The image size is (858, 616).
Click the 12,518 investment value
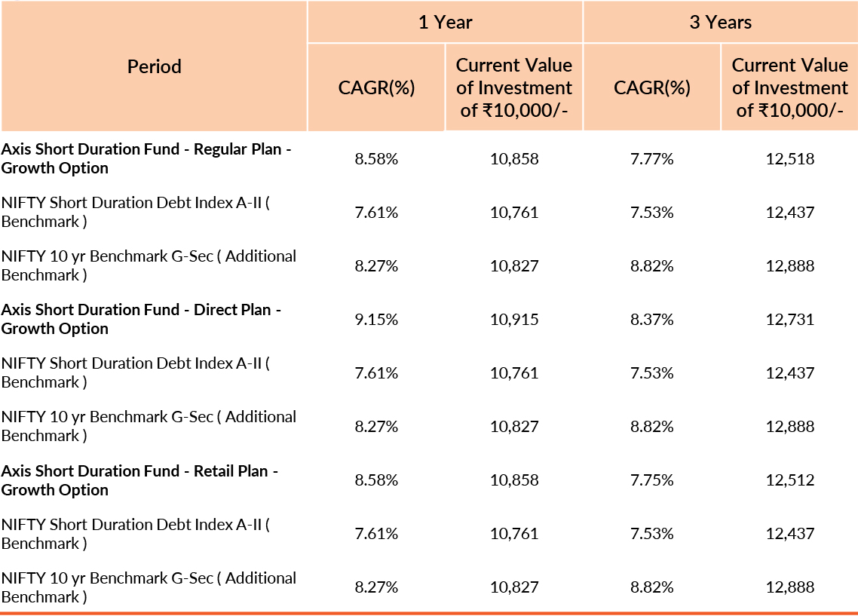click(x=789, y=159)
